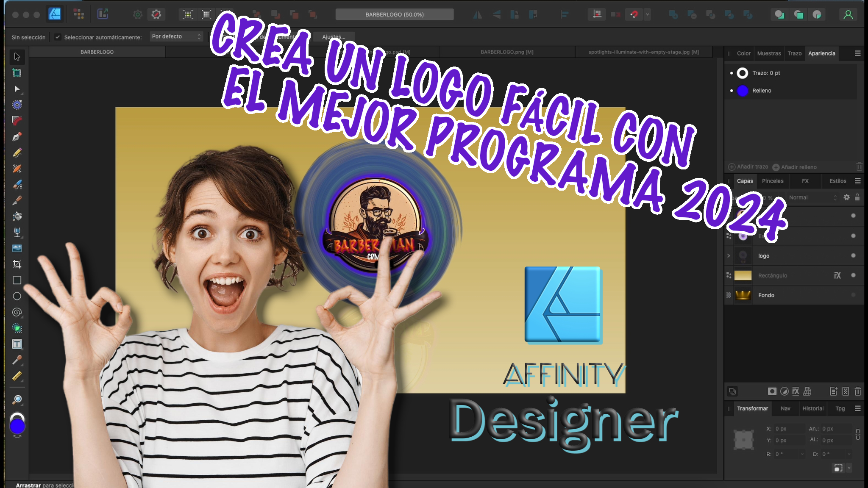
Task: Select the Artboard tool
Action: (x=17, y=73)
